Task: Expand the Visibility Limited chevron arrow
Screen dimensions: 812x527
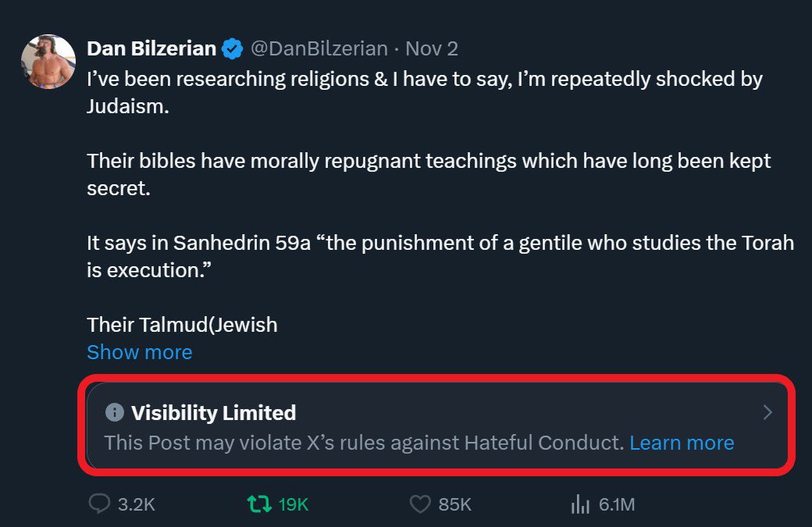Action: pos(767,412)
